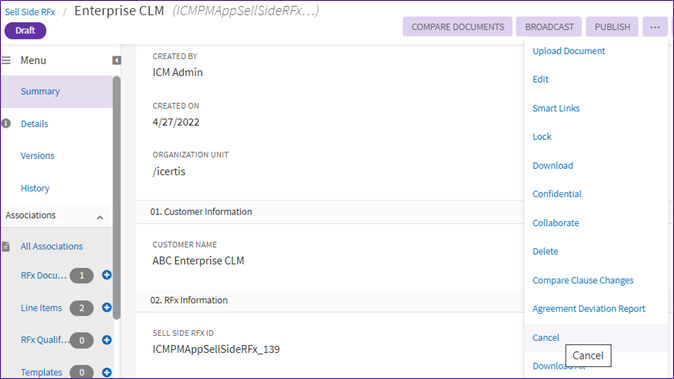Click the 4/27/2022 created on date
Image resolution: width=674 pixels, height=379 pixels.
[x=176, y=122]
